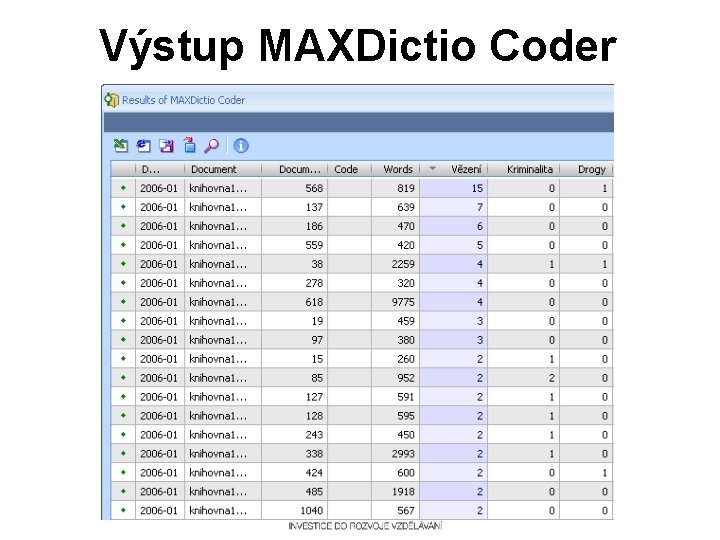Sort by the 'D...' column header

(160, 169)
